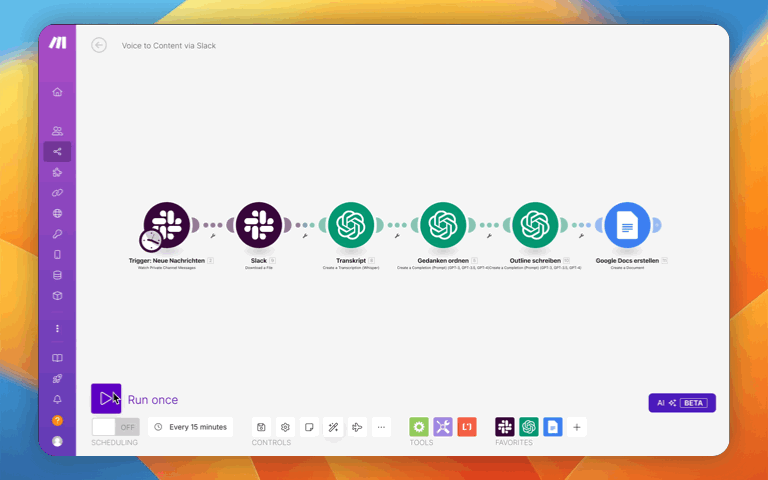Expand the three-dot More menu in sidebar
The height and width of the screenshot is (480, 768).
(x=57, y=328)
